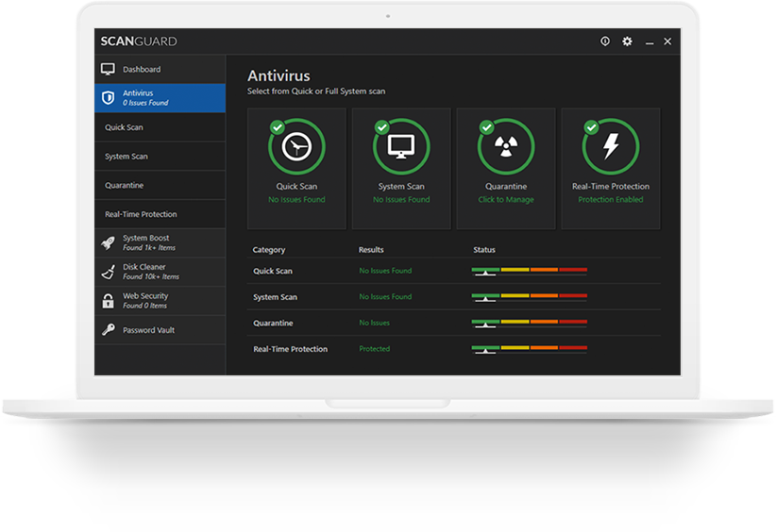
Task: Click Quarantine row status severity bar
Action: [529, 323]
